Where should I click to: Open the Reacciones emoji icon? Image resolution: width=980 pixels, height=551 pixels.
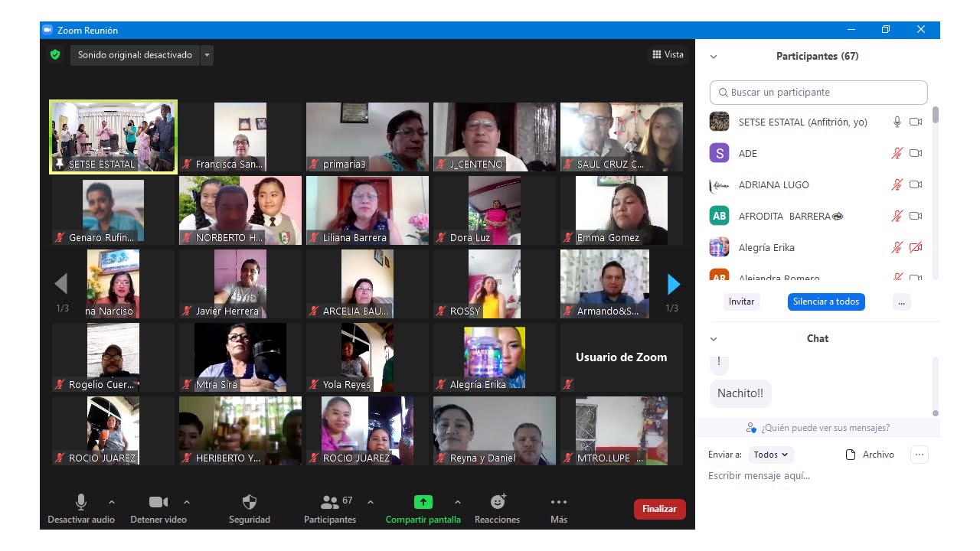coord(498,502)
